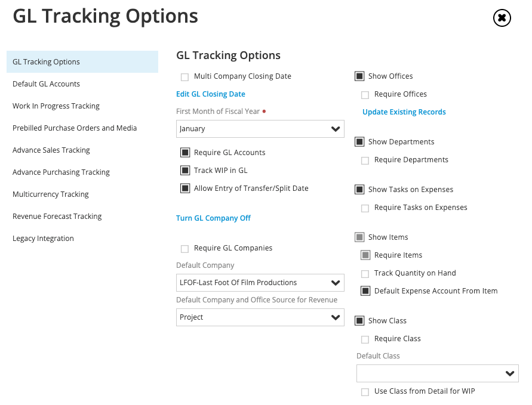This screenshot has height=405, width=532.
Task: Open Legacy Integration settings
Action: [44, 239]
